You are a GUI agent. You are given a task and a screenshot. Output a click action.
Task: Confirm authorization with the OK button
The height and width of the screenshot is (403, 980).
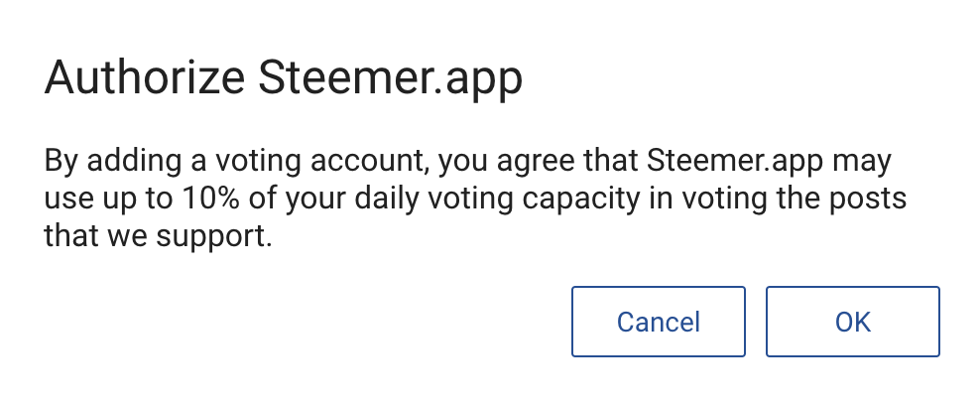[x=852, y=322]
